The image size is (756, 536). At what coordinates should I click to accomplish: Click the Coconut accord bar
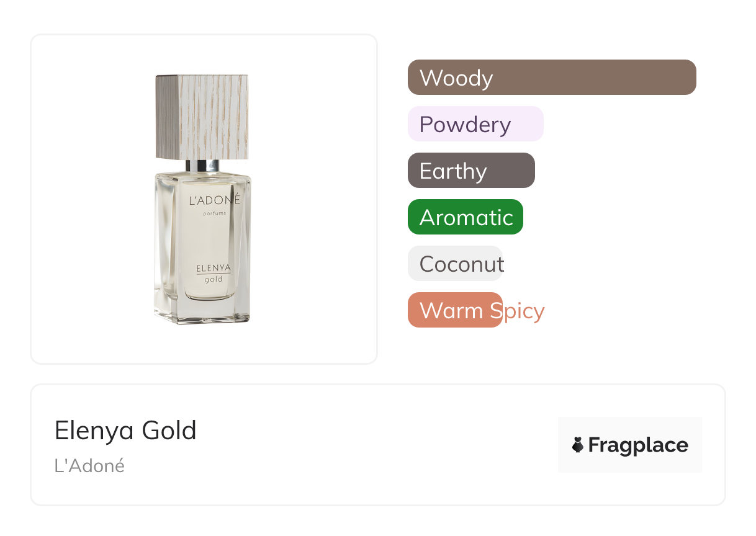(x=454, y=264)
